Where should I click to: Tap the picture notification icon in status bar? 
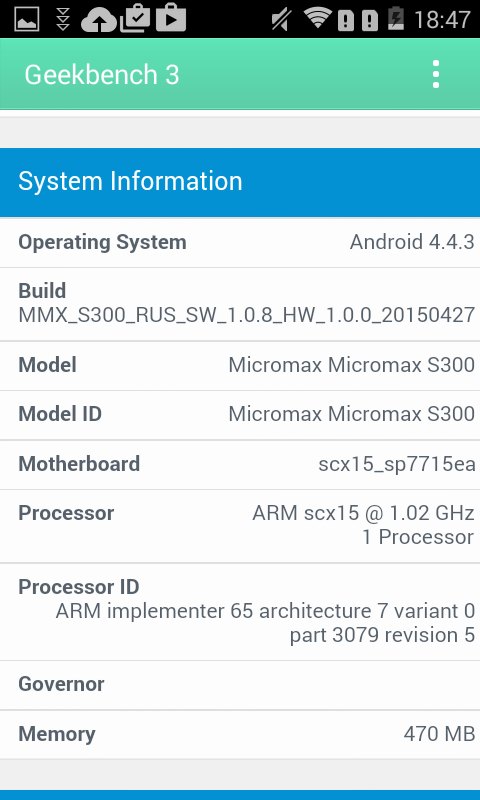click(28, 19)
